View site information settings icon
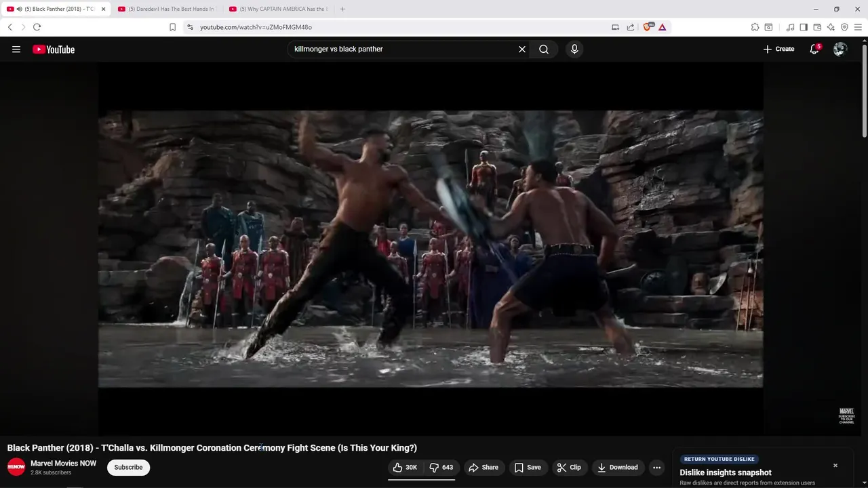The image size is (868, 488). coord(190,27)
